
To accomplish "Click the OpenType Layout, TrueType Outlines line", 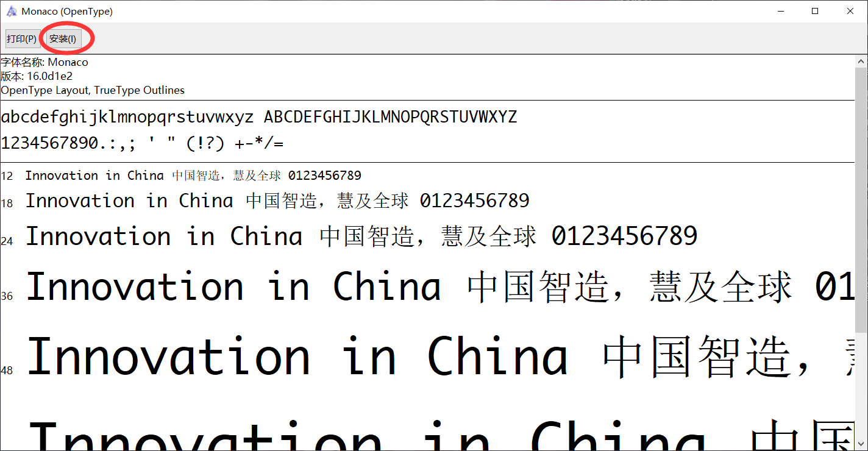I will (93, 90).
